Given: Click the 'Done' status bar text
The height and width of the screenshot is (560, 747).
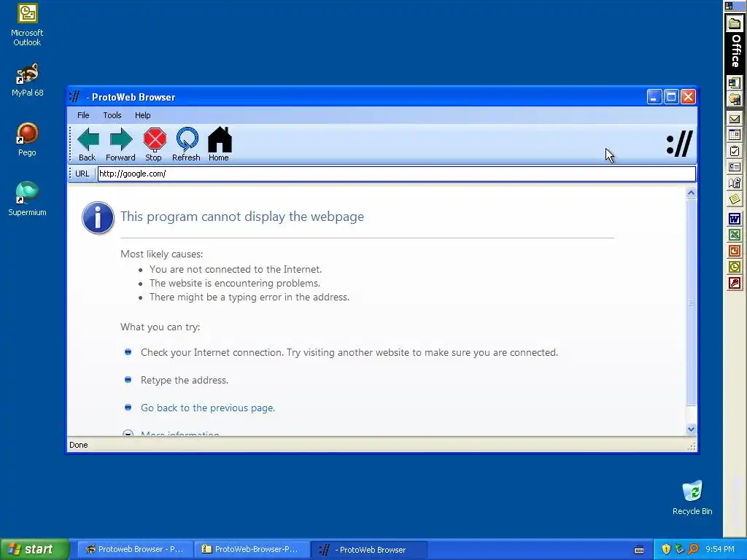Looking at the screenshot, I should 79,445.
